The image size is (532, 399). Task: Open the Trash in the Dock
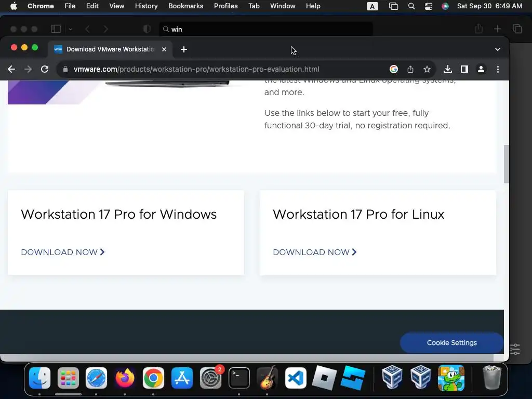click(492, 378)
